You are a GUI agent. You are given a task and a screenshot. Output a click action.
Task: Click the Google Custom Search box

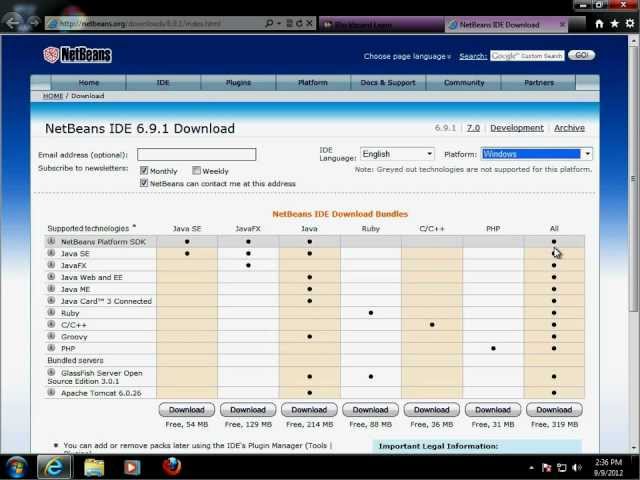click(x=527, y=56)
